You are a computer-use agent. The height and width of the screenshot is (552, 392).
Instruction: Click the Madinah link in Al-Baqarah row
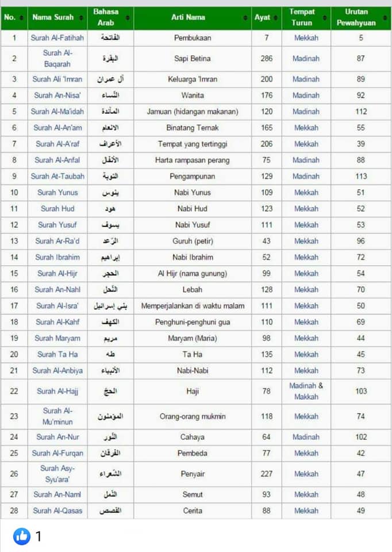[306, 59]
